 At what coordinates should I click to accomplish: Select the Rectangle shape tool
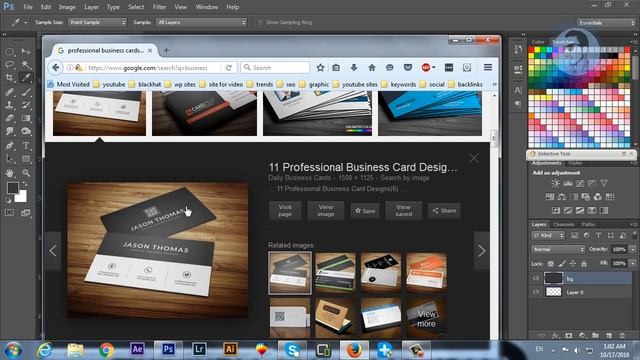tap(26, 159)
